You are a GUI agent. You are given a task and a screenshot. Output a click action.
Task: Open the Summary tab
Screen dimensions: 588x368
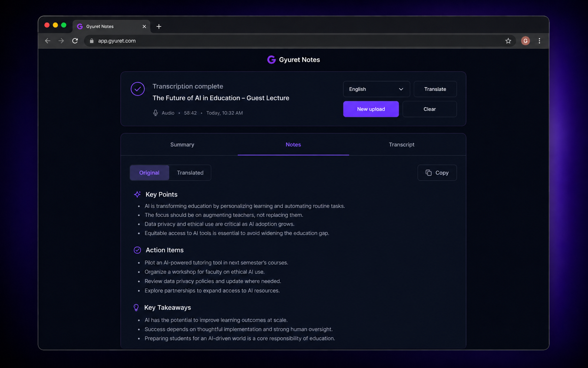click(x=182, y=145)
